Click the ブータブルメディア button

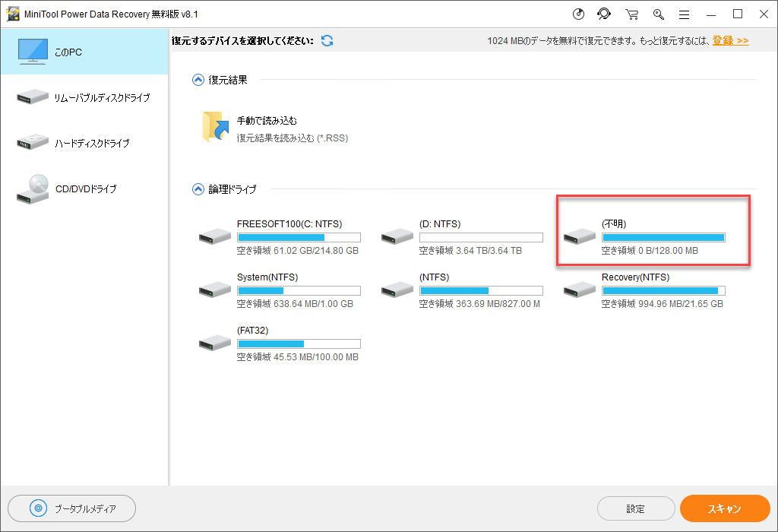pyautogui.click(x=71, y=508)
